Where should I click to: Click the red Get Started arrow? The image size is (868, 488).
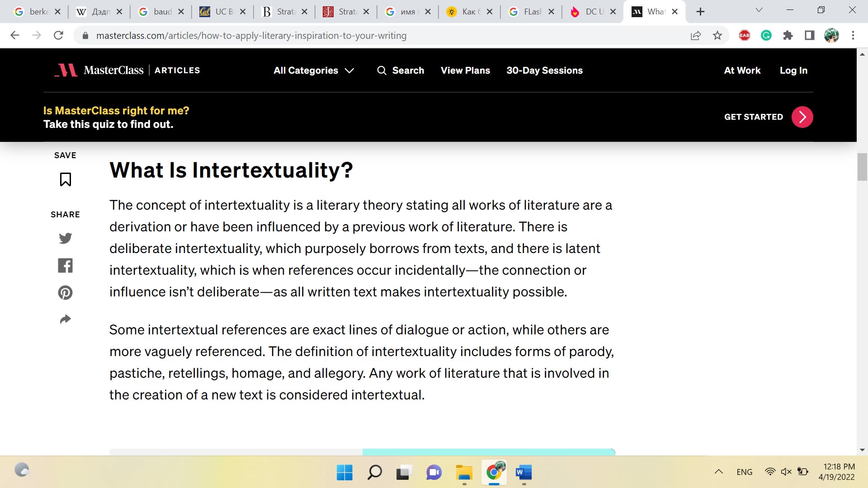click(802, 117)
